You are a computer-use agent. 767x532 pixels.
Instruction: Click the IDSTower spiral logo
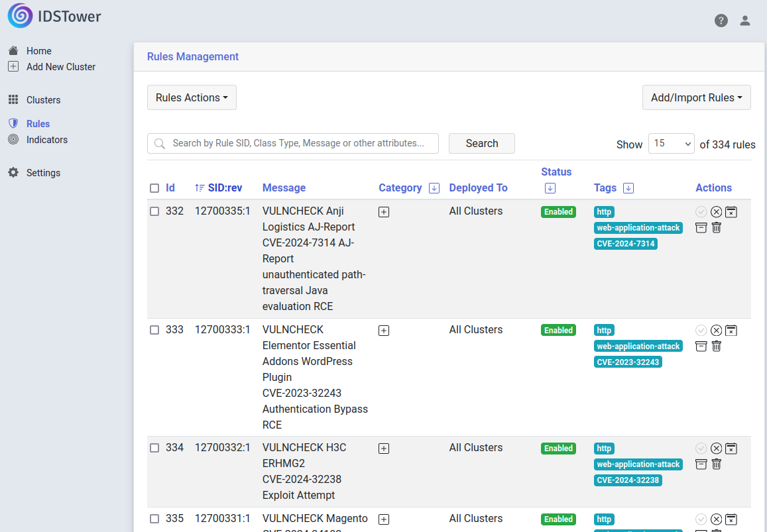coord(20,16)
